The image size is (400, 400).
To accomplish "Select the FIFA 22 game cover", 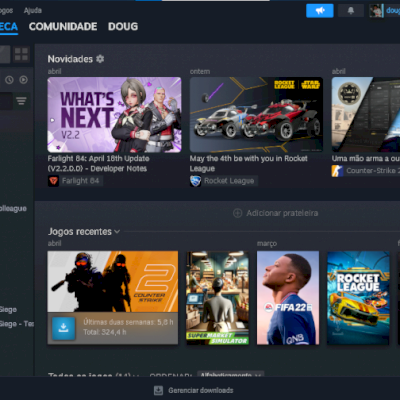I will coord(288,298).
